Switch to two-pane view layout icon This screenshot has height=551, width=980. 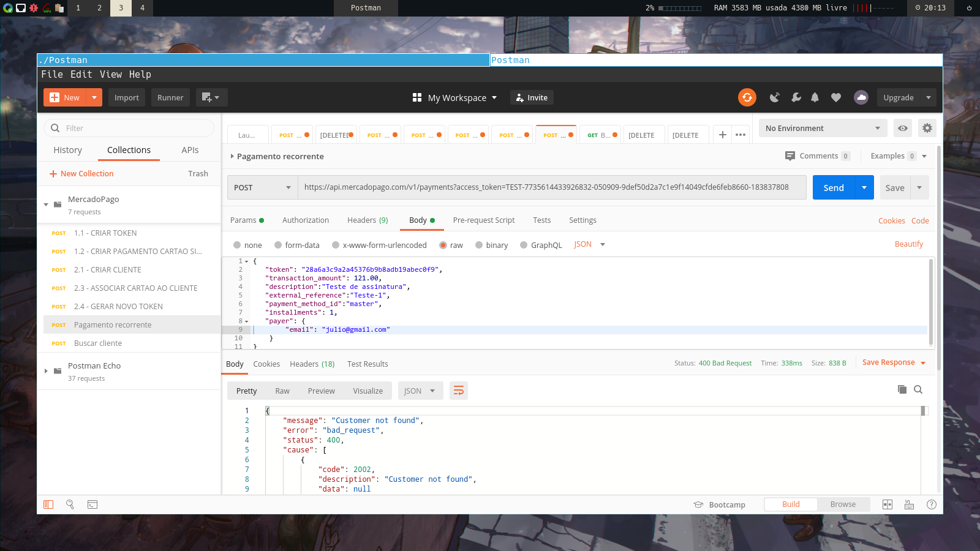tap(888, 504)
